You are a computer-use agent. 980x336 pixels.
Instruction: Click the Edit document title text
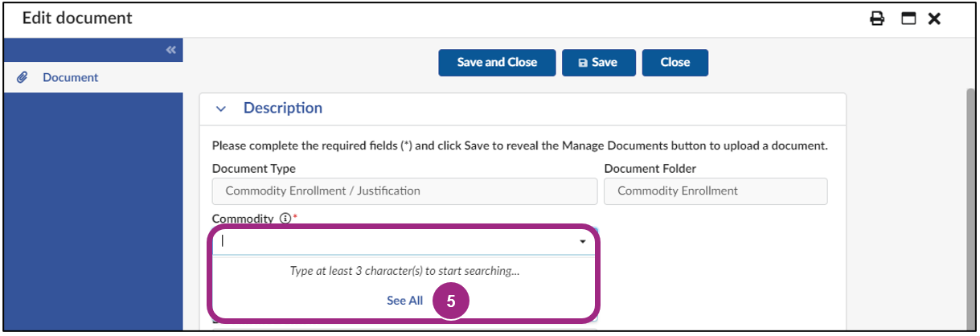pyautogui.click(x=77, y=18)
